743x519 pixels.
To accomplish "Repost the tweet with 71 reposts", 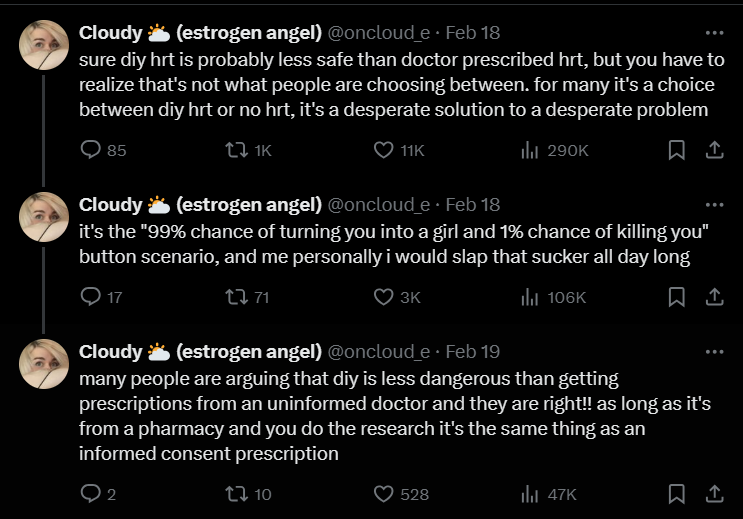I will click(239, 297).
